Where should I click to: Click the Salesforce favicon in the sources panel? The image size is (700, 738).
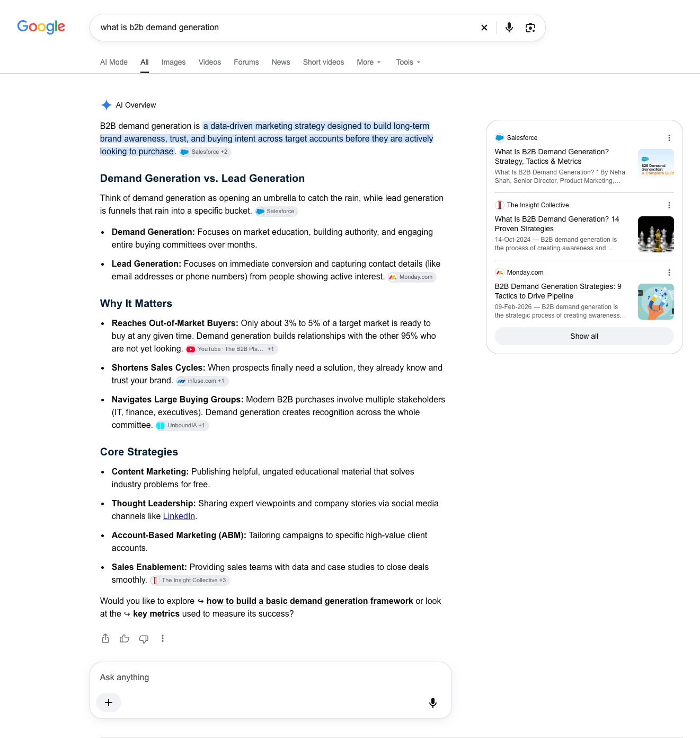[499, 138]
